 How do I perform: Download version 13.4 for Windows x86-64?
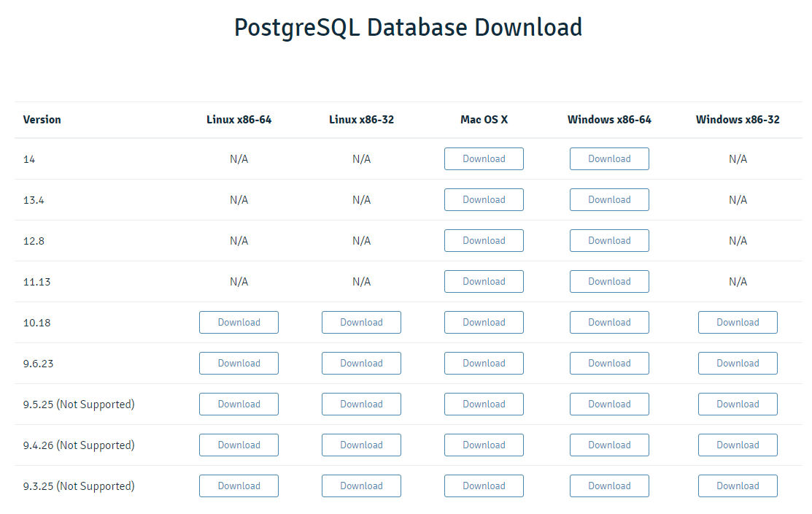pos(609,199)
